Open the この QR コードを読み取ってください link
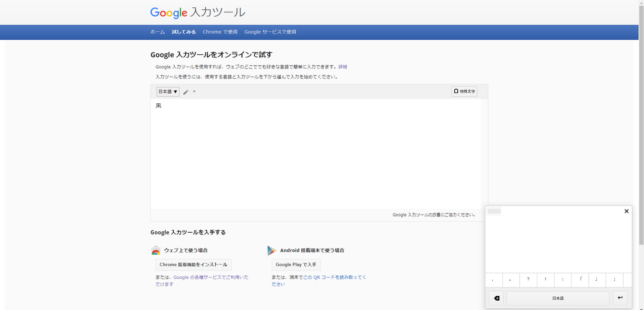This screenshot has width=644, height=310. click(319, 281)
